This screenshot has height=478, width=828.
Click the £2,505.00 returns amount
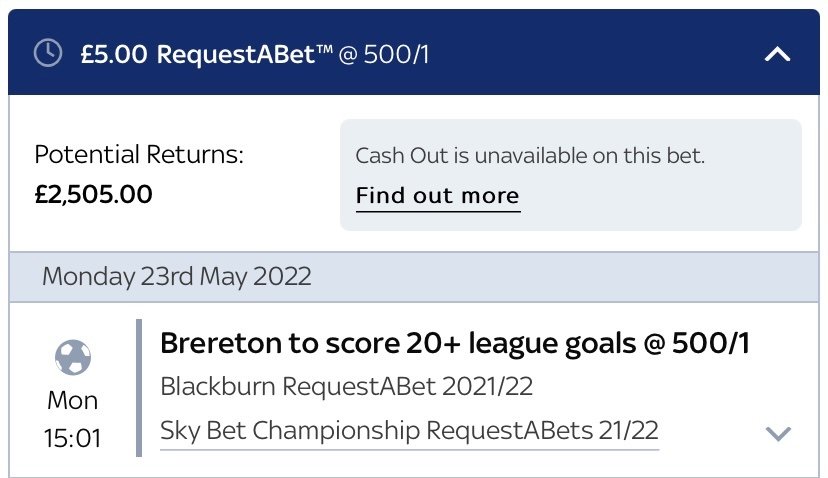[93, 194]
